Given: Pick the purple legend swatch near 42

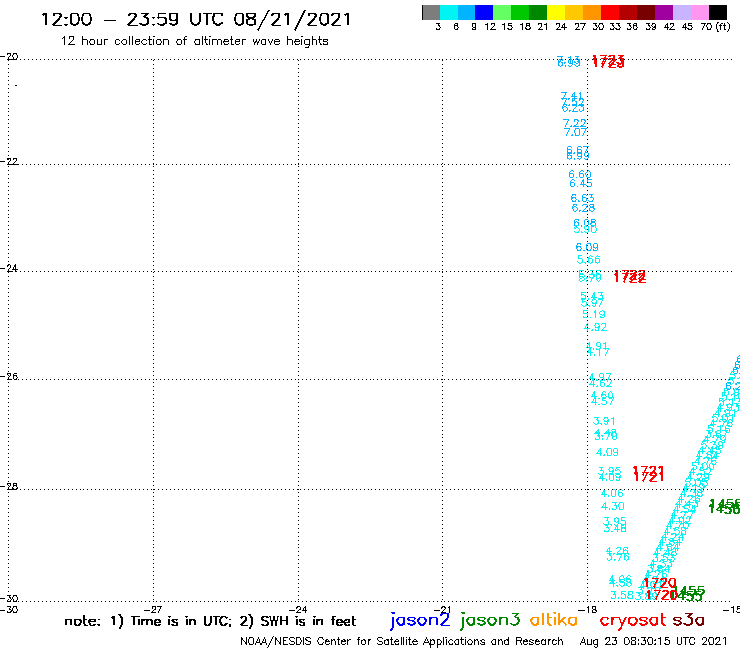Looking at the screenshot, I should [664, 12].
